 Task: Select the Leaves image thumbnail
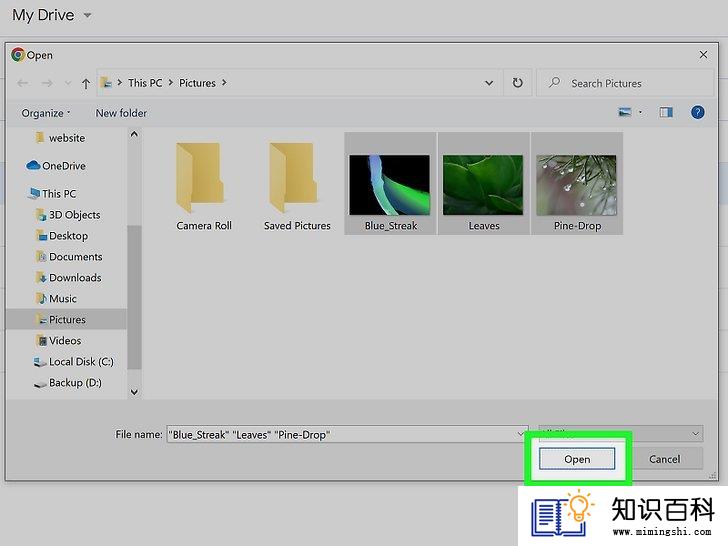483,183
